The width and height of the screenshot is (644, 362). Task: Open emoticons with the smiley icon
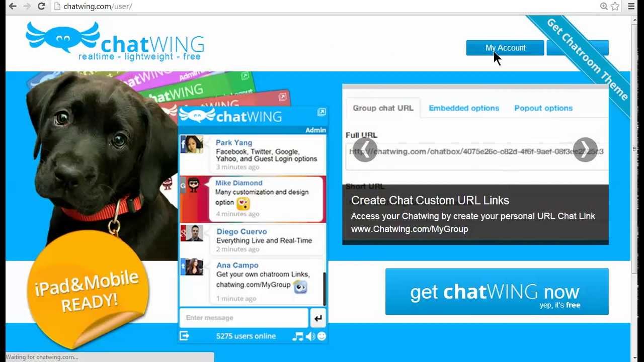(x=321, y=336)
